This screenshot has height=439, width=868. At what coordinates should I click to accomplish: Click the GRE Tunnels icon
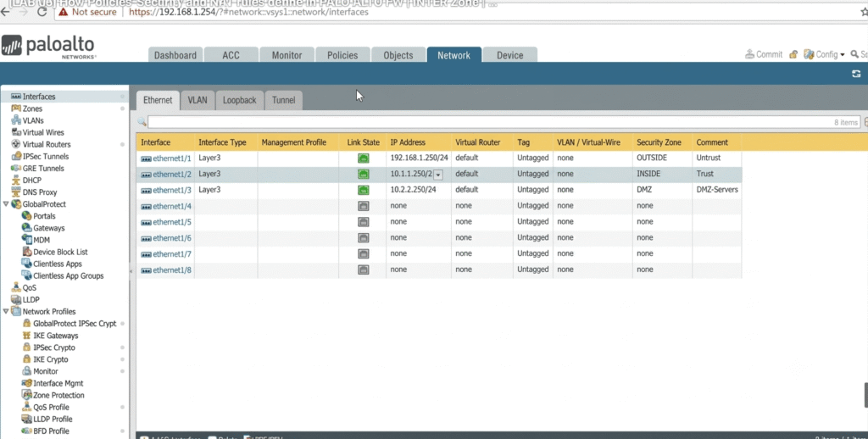click(x=16, y=169)
